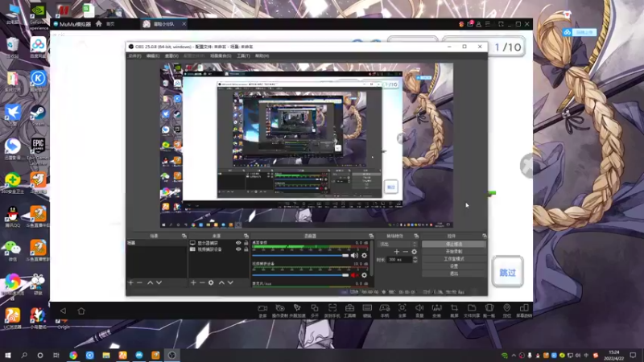The image size is (644, 362).
Task: Open the 工具(T) Tools menu in OBS
Action: click(243, 56)
